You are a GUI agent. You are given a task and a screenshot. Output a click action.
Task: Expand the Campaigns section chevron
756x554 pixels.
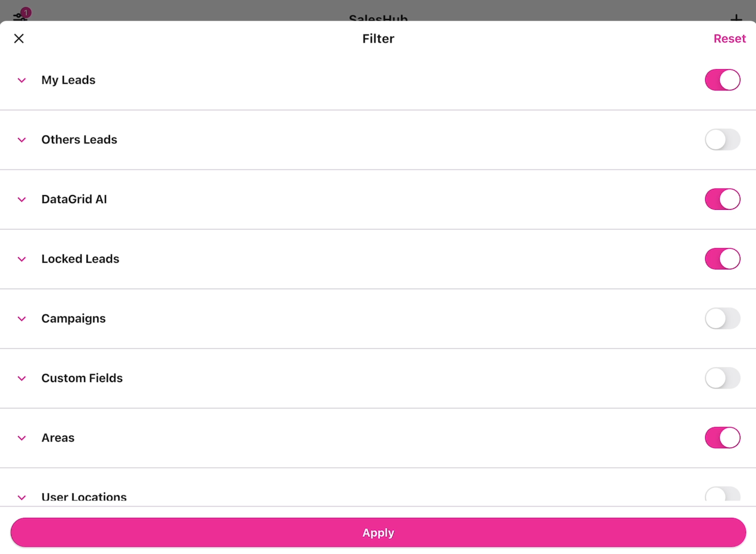click(x=22, y=319)
